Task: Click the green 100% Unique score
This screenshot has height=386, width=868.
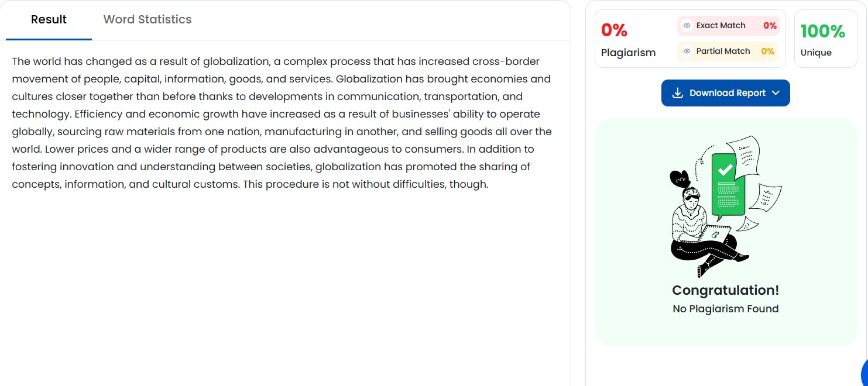Action: coord(822,31)
